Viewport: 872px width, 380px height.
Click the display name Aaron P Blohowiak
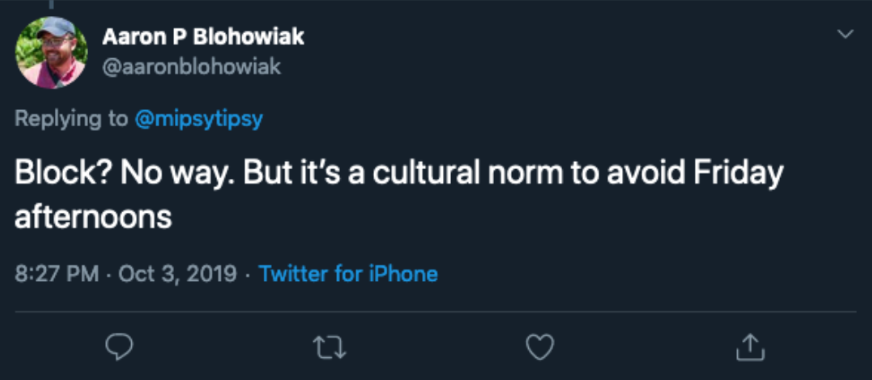pos(203,37)
